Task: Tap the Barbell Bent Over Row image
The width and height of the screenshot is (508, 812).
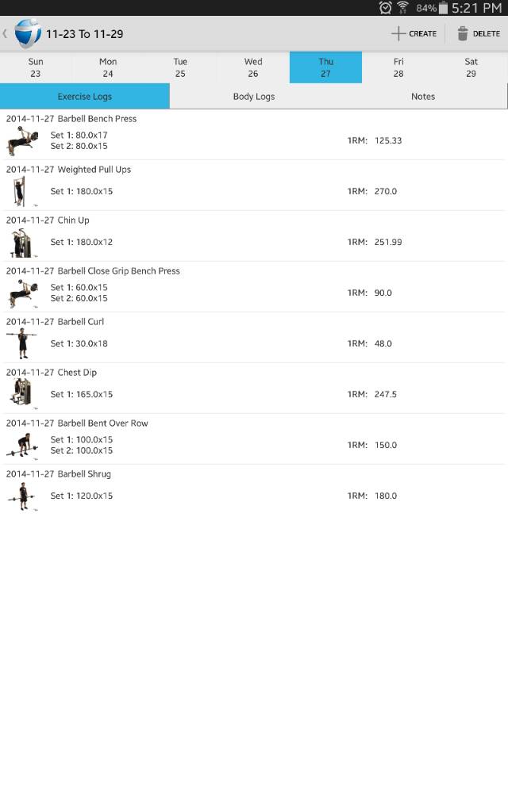Action: coord(21,445)
